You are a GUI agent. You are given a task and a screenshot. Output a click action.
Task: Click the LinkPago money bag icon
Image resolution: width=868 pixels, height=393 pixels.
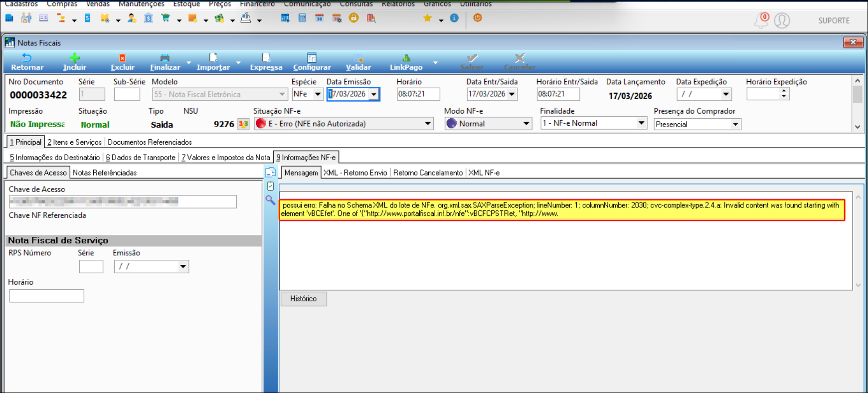pyautogui.click(x=406, y=58)
